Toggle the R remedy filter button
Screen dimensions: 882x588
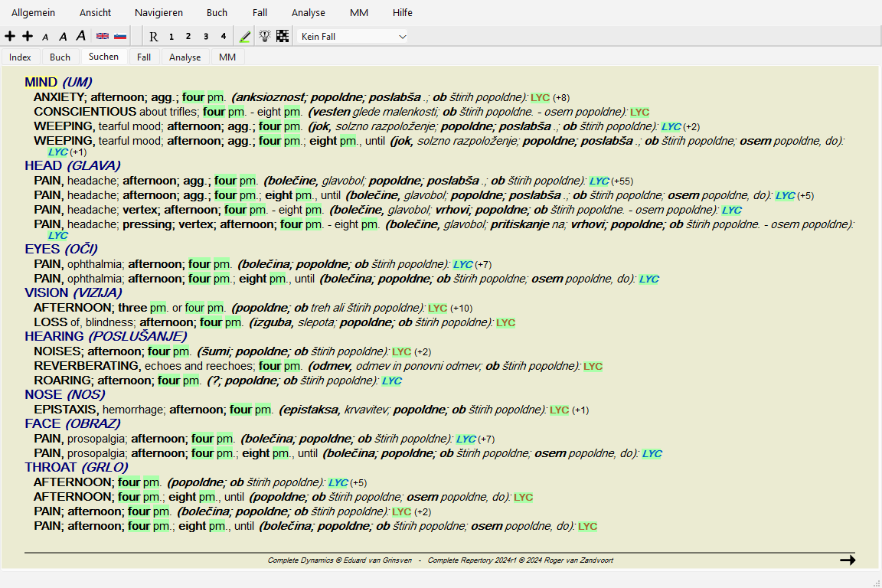click(x=154, y=36)
